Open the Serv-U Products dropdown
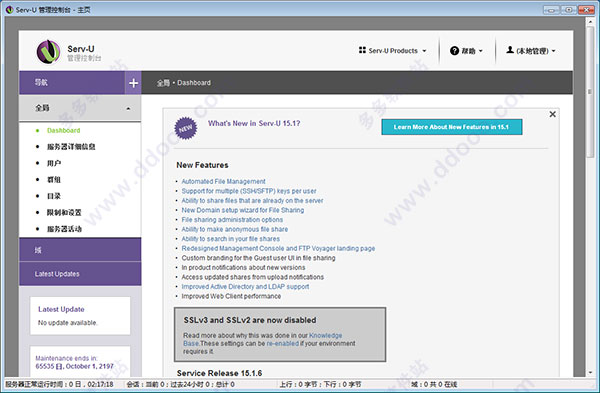600x393 pixels. [x=393, y=51]
